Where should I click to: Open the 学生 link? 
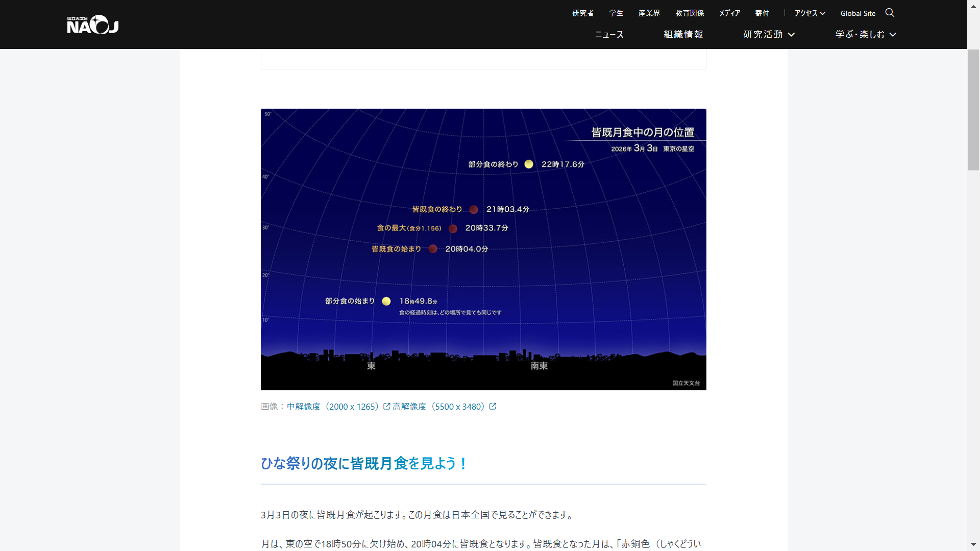pos(616,13)
